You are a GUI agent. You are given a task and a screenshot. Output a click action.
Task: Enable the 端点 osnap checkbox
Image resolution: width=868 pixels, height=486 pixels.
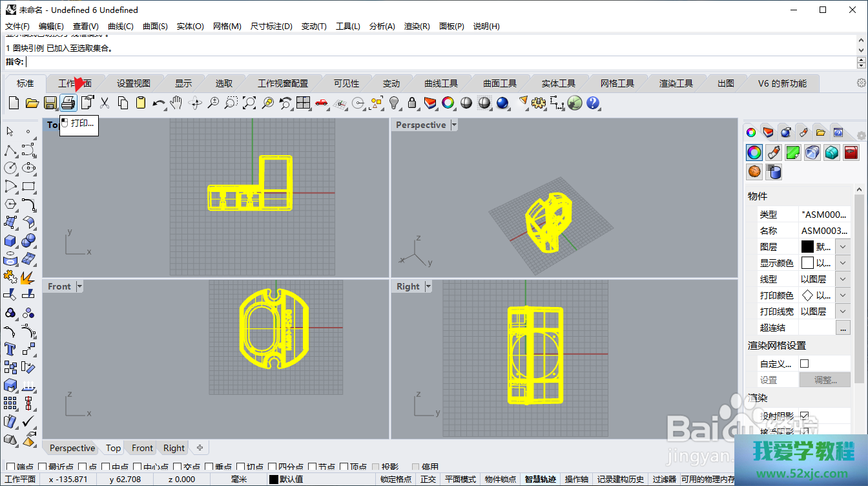click(10, 467)
